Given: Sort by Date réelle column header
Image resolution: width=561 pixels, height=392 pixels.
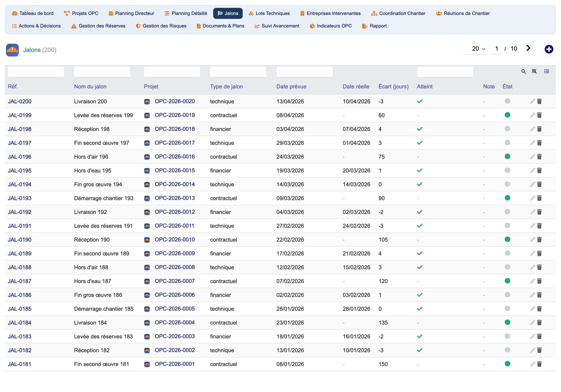Looking at the screenshot, I should point(356,87).
